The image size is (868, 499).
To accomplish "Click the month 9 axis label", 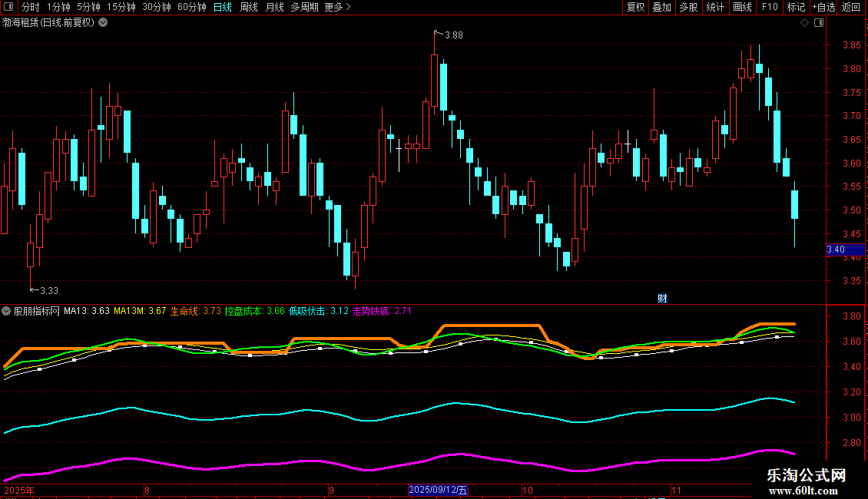I will (331, 490).
